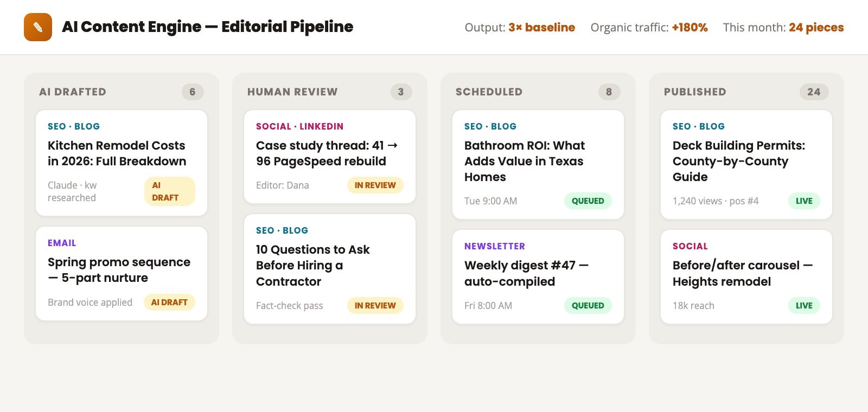The height and width of the screenshot is (412, 868).
Task: Open the "Weekly digest #47" card title
Action: 526,273
